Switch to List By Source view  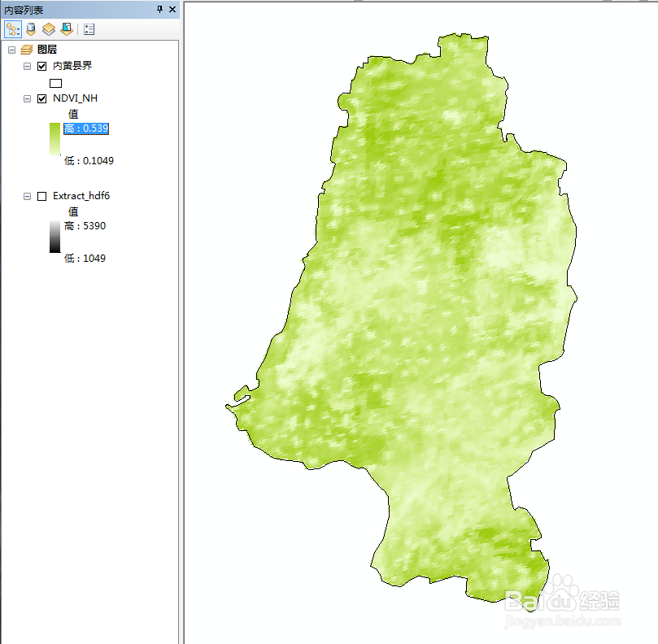coord(31,29)
